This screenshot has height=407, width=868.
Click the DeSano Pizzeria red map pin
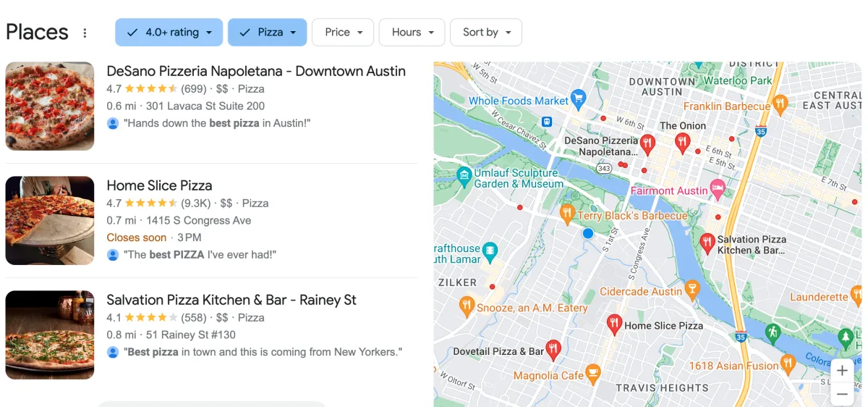tap(648, 143)
